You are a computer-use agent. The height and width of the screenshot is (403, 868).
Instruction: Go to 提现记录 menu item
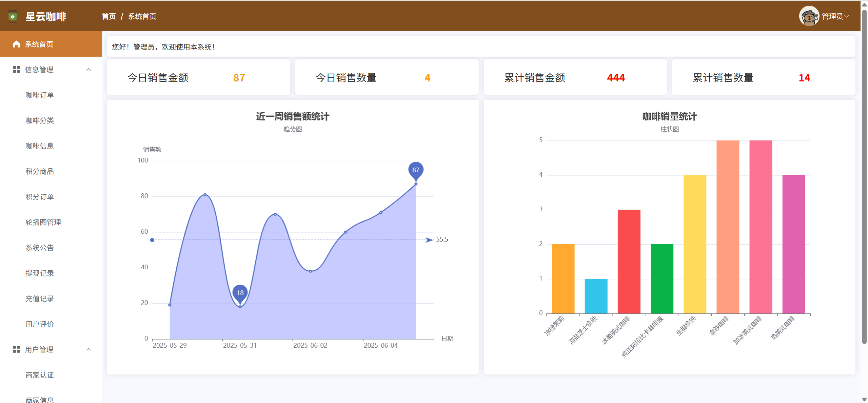click(40, 273)
